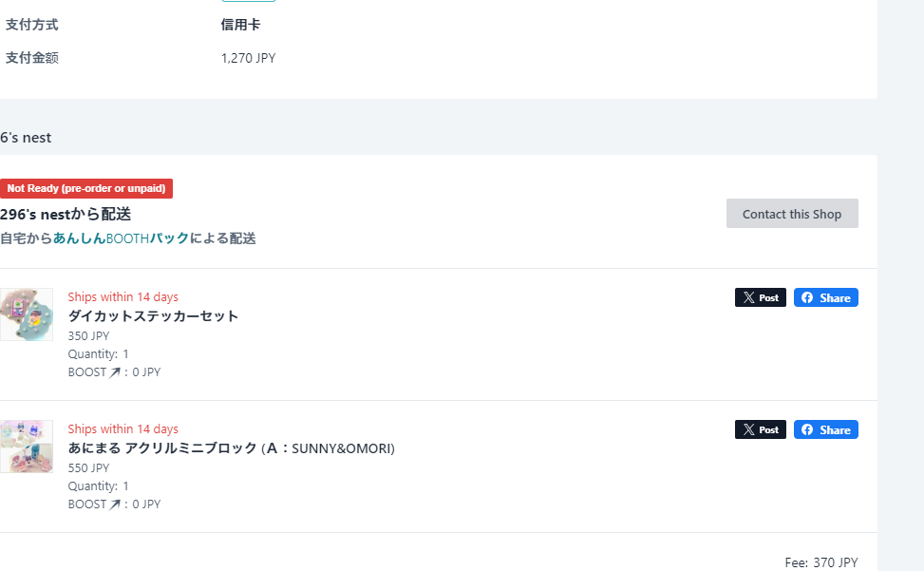
Task: Click the 1,270 JPY payment amount
Action: click(248, 58)
